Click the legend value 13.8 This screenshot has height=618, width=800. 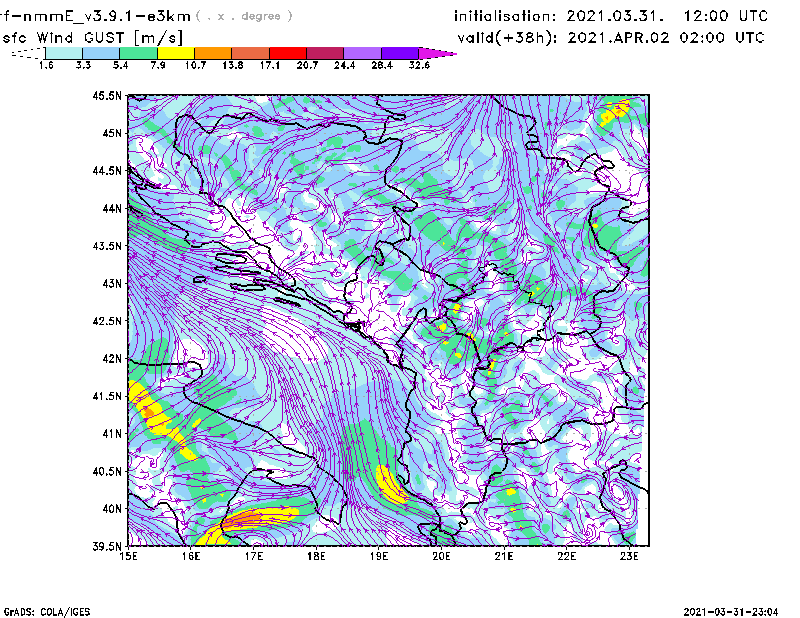(x=233, y=65)
